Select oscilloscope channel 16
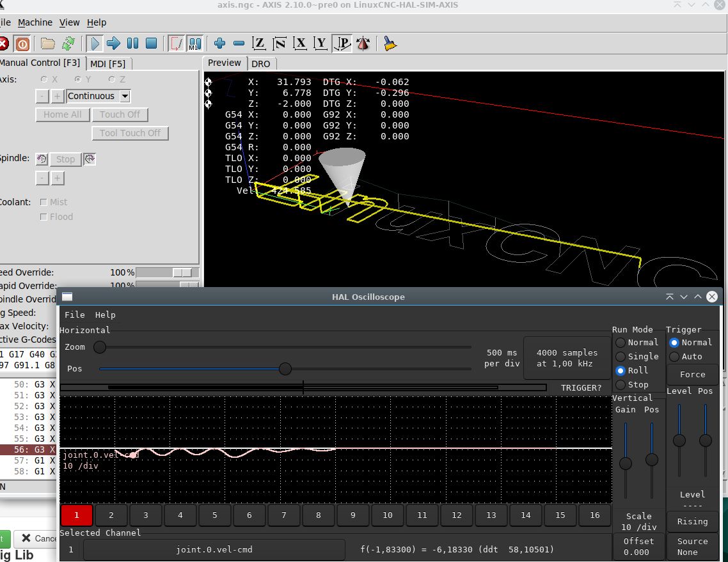728x562 pixels. click(x=595, y=515)
